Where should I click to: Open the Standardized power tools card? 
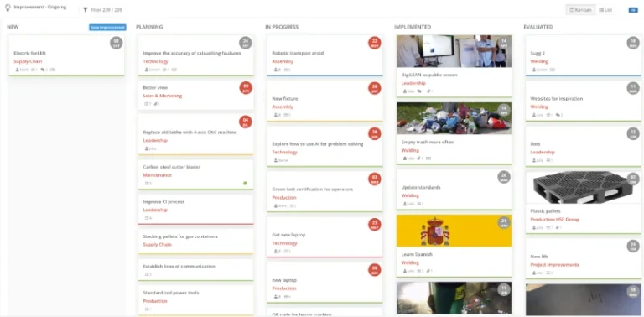(x=171, y=293)
